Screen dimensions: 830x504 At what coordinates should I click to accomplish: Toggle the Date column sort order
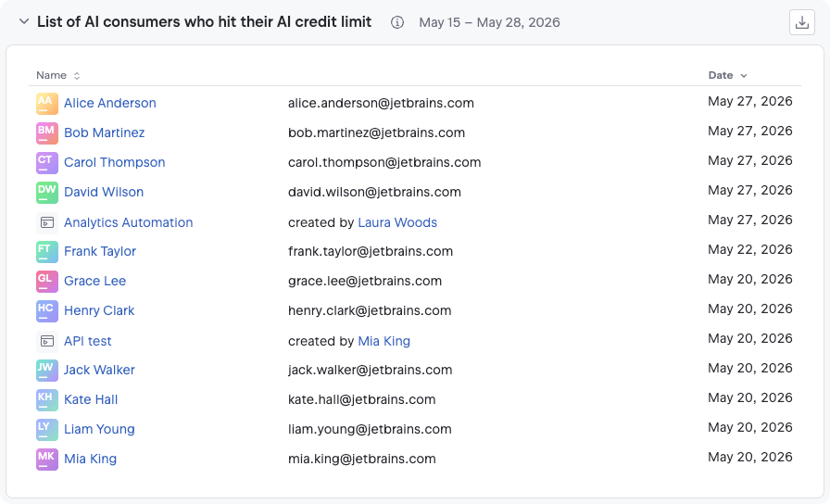(x=728, y=75)
